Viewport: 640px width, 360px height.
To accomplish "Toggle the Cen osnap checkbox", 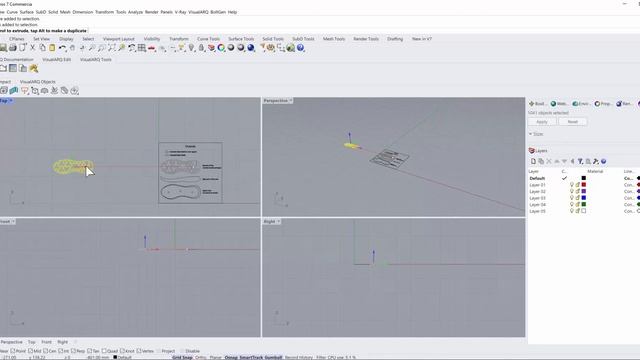I will point(46,351).
